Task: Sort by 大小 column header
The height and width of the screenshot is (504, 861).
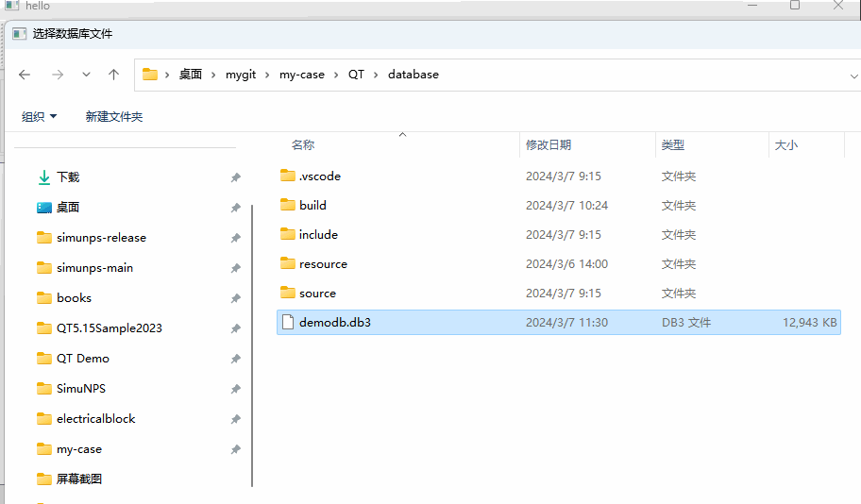Action: click(x=785, y=145)
